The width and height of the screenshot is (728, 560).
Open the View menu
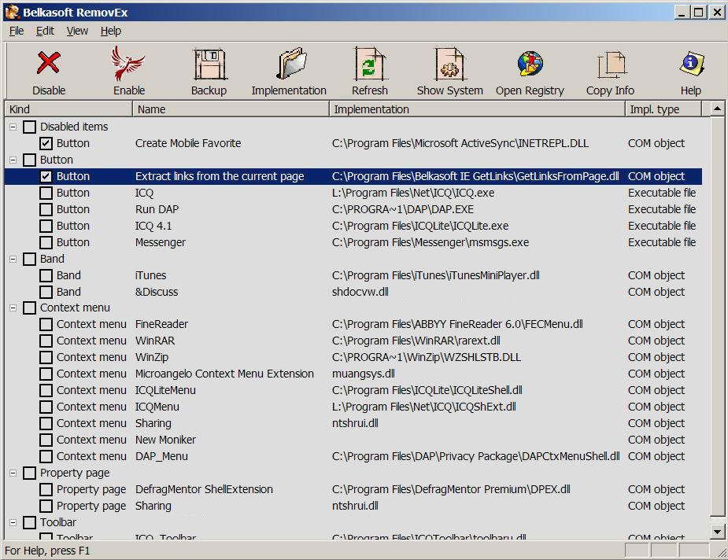(77, 31)
